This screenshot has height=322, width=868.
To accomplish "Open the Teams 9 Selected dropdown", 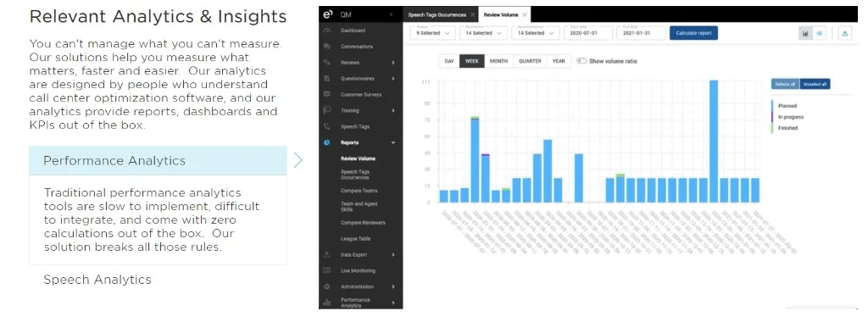I will click(x=432, y=33).
